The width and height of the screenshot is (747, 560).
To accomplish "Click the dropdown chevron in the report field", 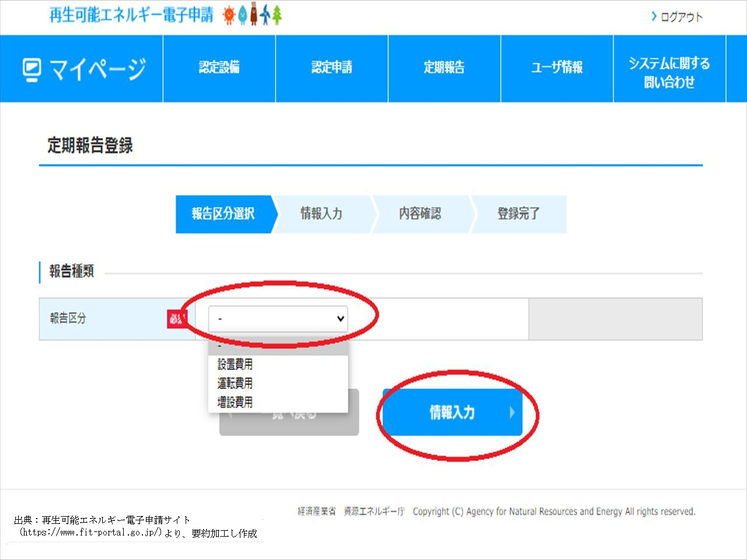I will [340, 319].
